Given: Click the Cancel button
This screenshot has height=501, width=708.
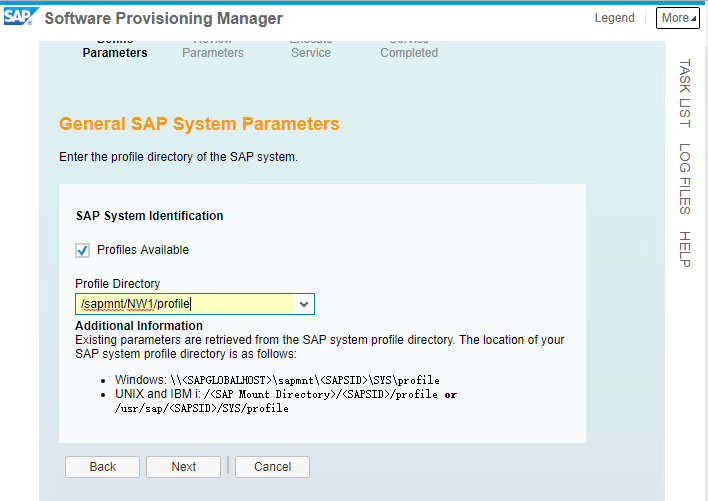Looking at the screenshot, I should pyautogui.click(x=272, y=467).
